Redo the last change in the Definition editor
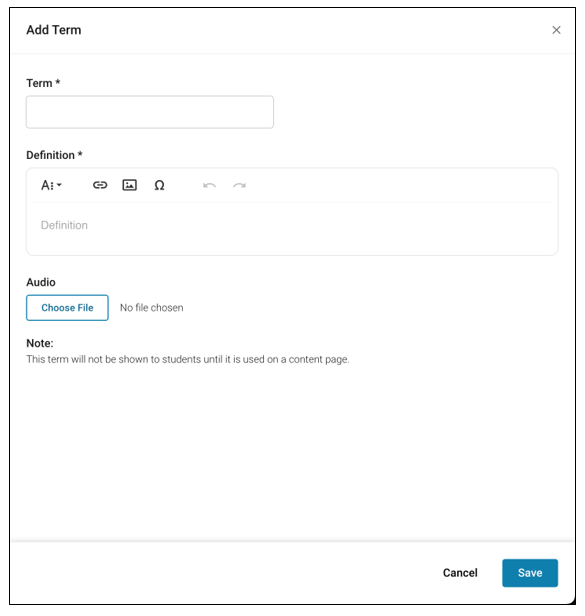This screenshot has height=616, width=585. tap(239, 185)
